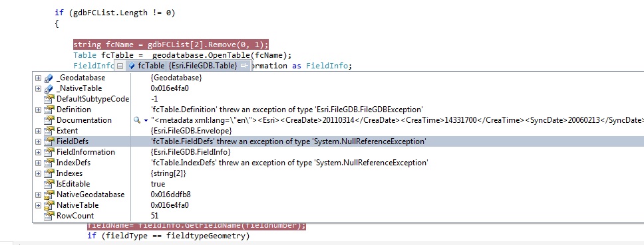
Task: Select the NativeTable member name (no underscore)
Action: pos(77,205)
